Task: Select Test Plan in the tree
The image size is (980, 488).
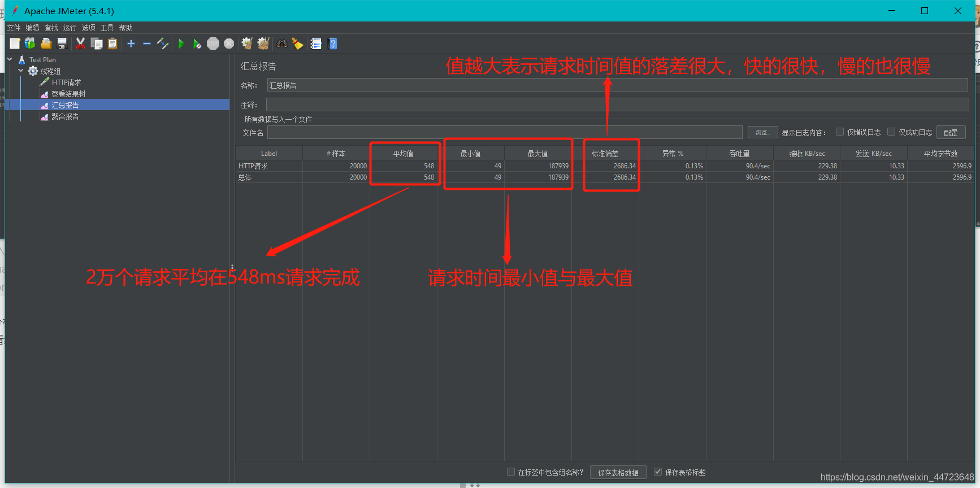Action: (x=42, y=59)
